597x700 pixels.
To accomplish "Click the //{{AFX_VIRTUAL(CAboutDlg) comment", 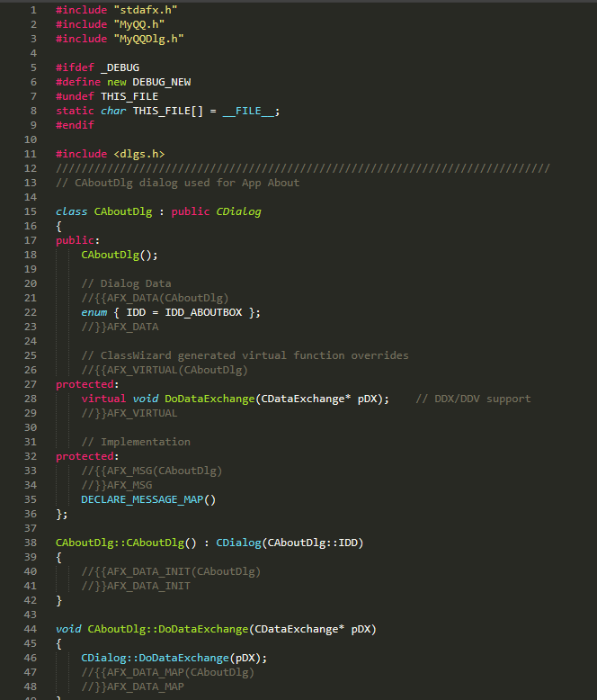I will click(x=165, y=370).
